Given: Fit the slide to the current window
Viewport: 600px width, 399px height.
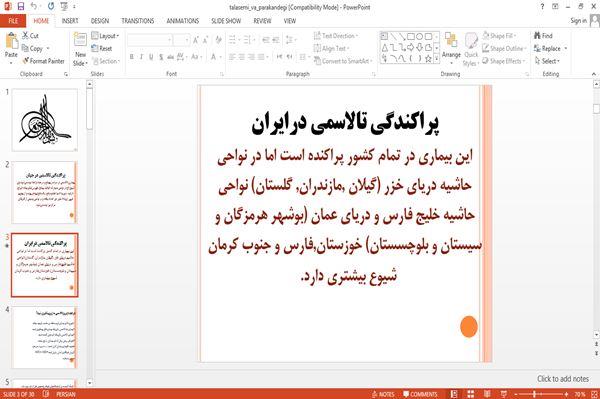Looking at the screenshot, I should click(595, 394).
